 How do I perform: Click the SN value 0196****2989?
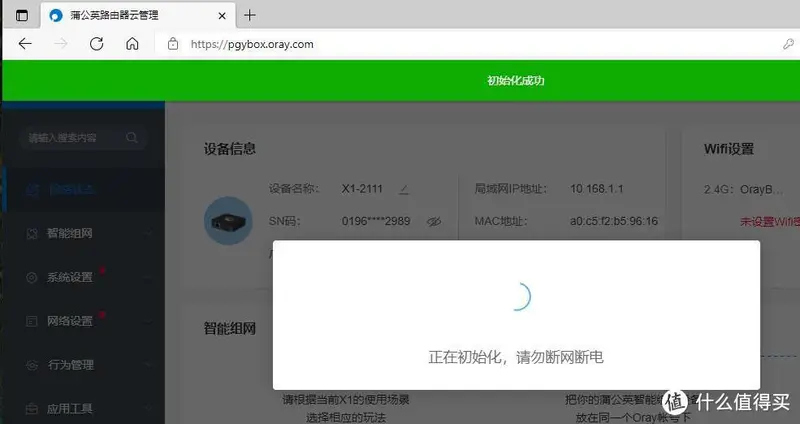(376, 221)
